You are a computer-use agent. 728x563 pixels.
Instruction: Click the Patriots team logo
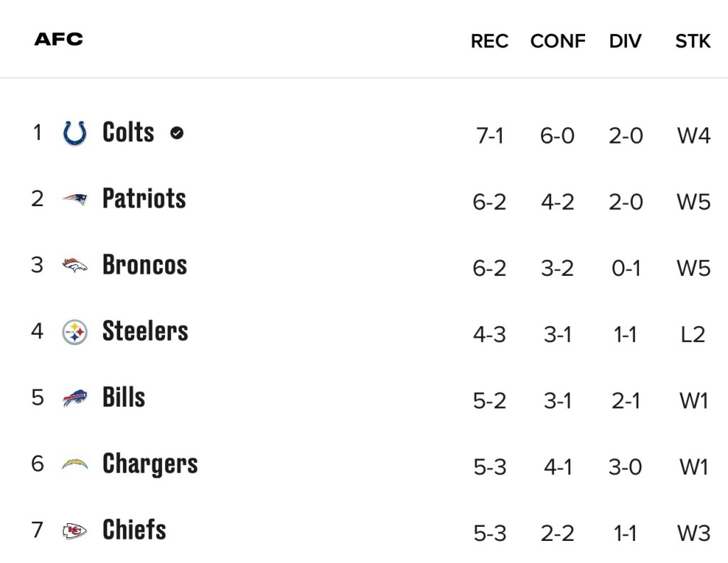[75, 199]
